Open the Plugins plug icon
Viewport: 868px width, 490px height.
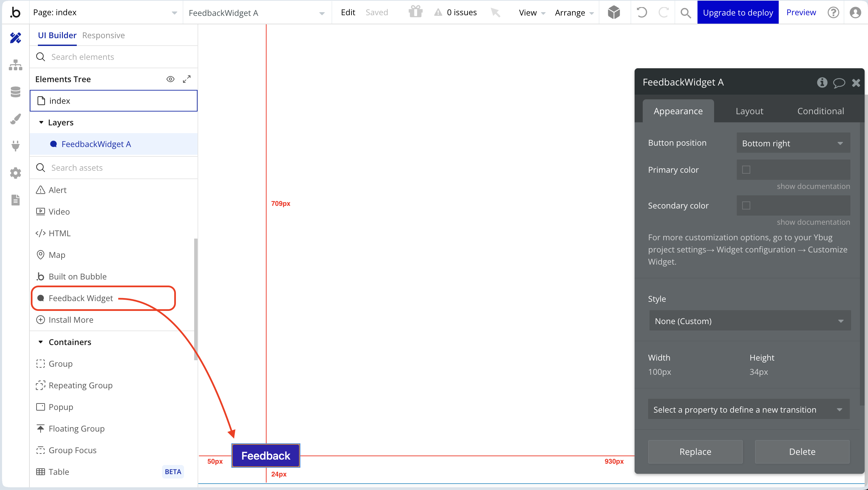point(16,146)
